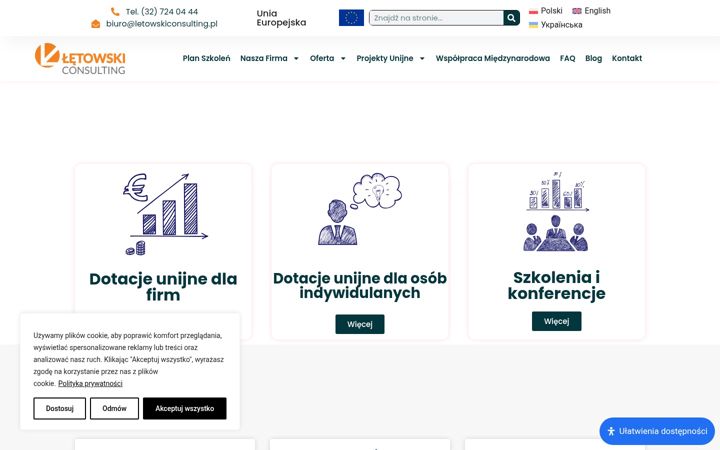Open the Blog page
This screenshot has width=720, height=450.
(x=593, y=58)
